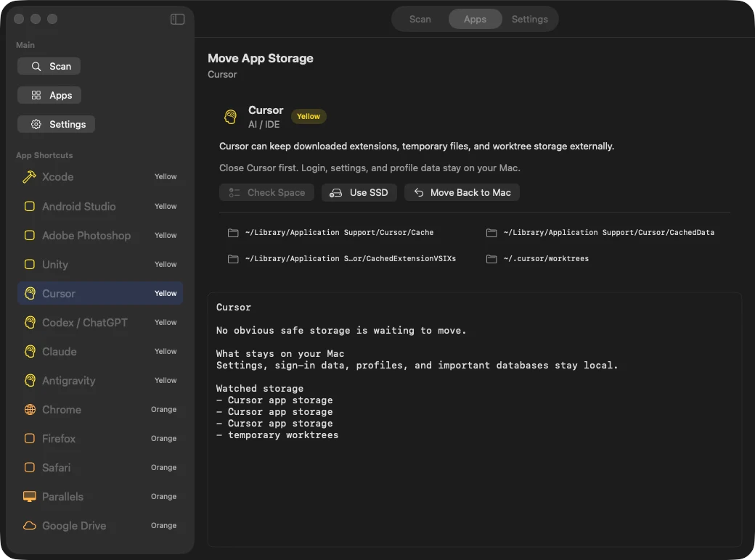
Task: Select Firefox in App Shortcuts
Action: click(100, 438)
